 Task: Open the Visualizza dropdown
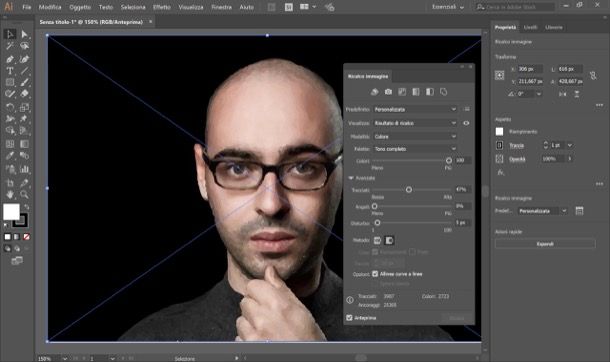(x=415, y=123)
